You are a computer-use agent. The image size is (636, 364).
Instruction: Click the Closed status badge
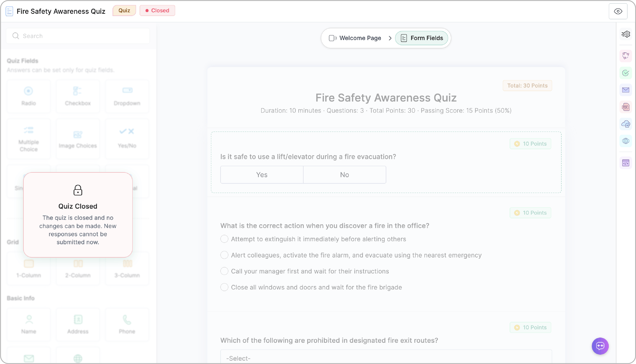157,10
